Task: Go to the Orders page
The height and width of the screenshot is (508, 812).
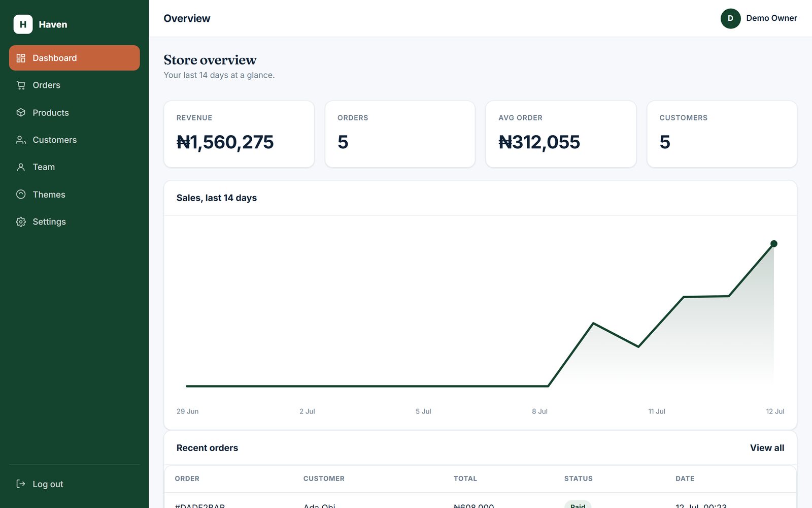Action: 74,85
